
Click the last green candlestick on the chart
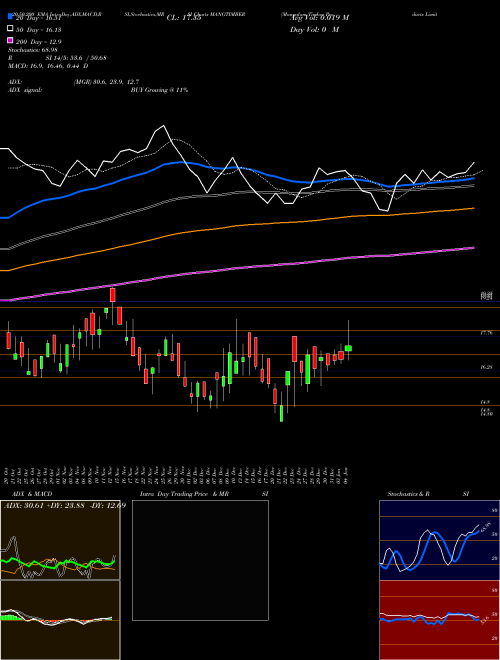pos(348,348)
